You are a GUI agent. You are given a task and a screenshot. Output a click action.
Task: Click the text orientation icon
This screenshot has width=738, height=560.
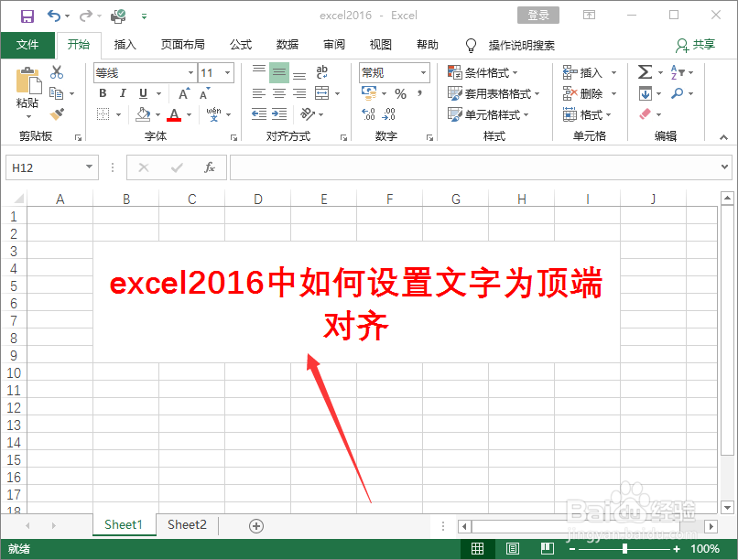[308, 113]
